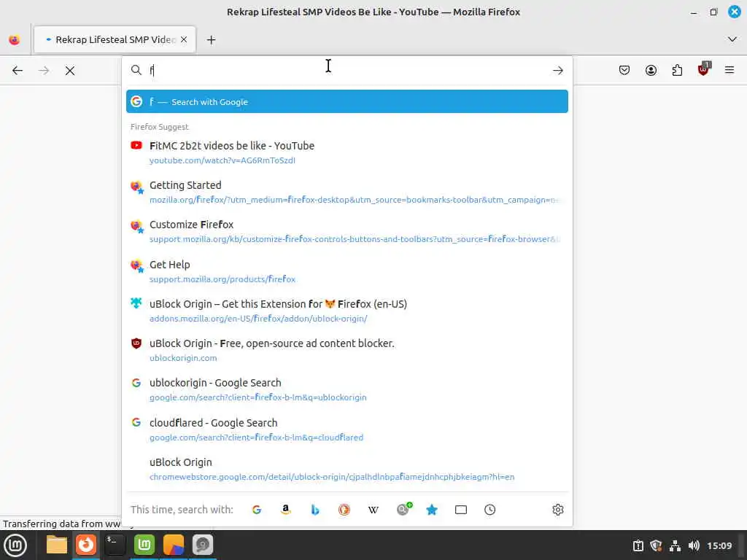Viewport: 747px width, 560px height.
Task: Search bookmarks with the star icon
Action: [432, 510]
